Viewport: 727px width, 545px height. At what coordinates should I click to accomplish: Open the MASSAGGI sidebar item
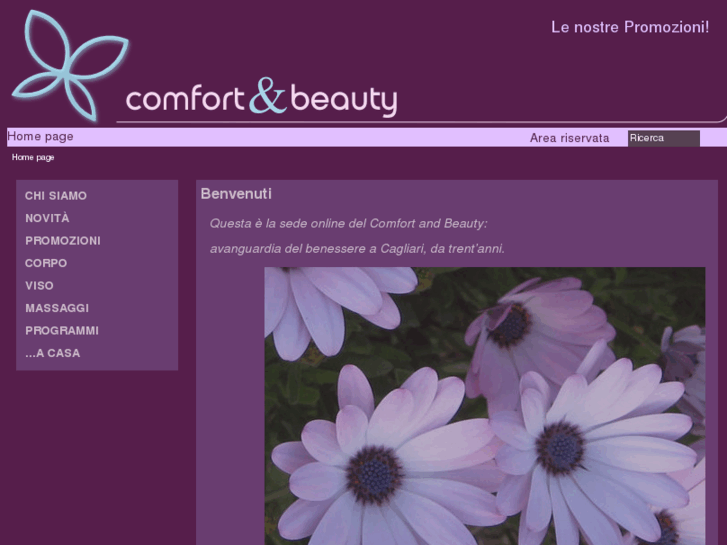pos(57,308)
